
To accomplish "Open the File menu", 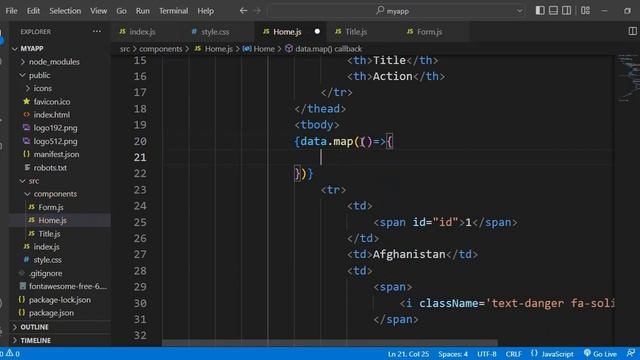I will 11,11.
